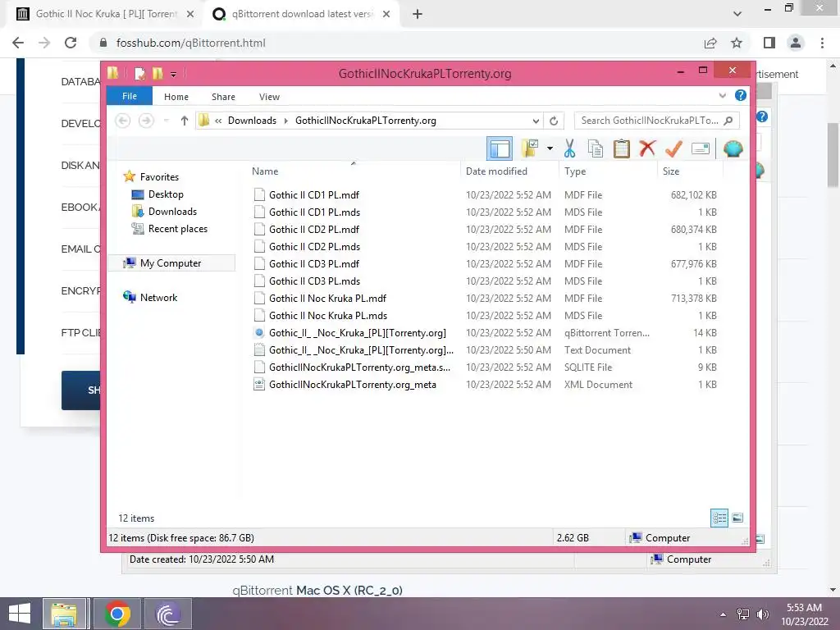This screenshot has height=630, width=840.
Task: Click the Explorer back navigation arrow
Action: point(123,121)
